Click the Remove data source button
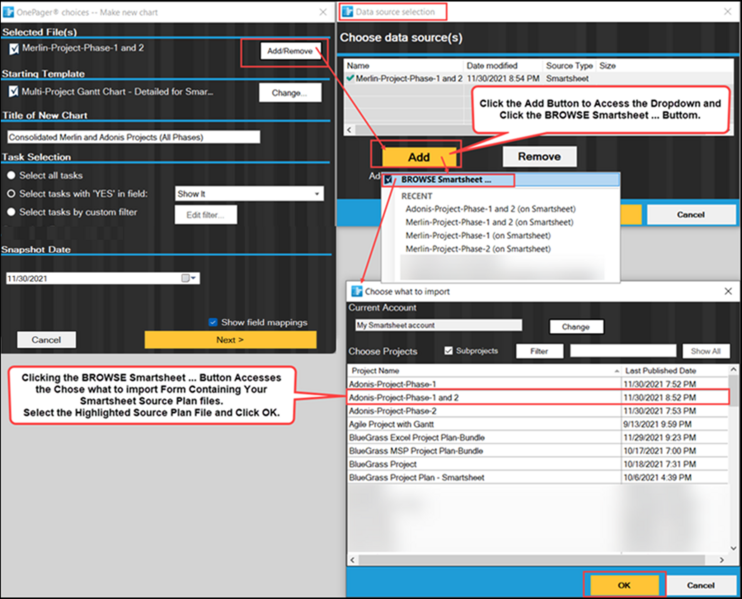 click(539, 157)
